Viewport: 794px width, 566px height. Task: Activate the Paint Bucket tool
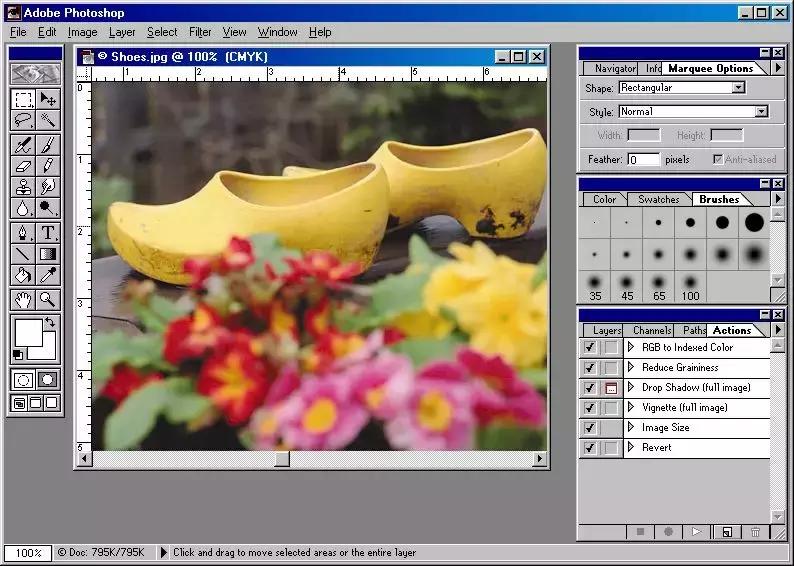click(x=23, y=275)
